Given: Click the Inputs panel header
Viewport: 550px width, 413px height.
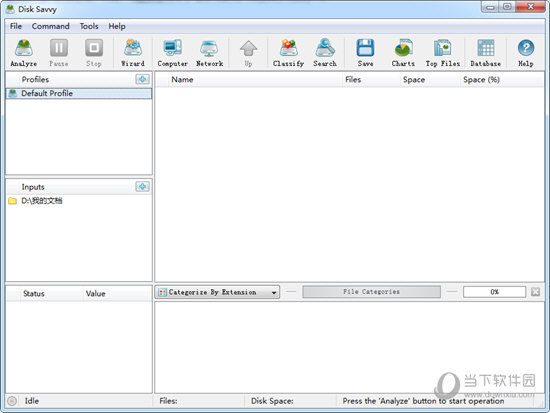Looking at the screenshot, I should [33, 187].
